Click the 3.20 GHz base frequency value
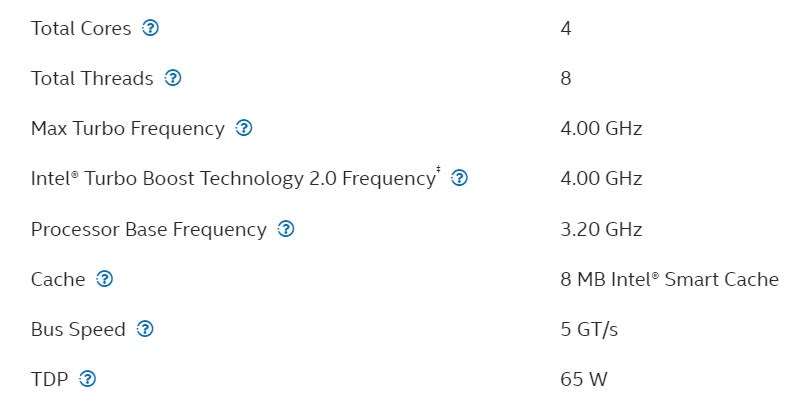The height and width of the screenshot is (414, 796). pos(601,229)
